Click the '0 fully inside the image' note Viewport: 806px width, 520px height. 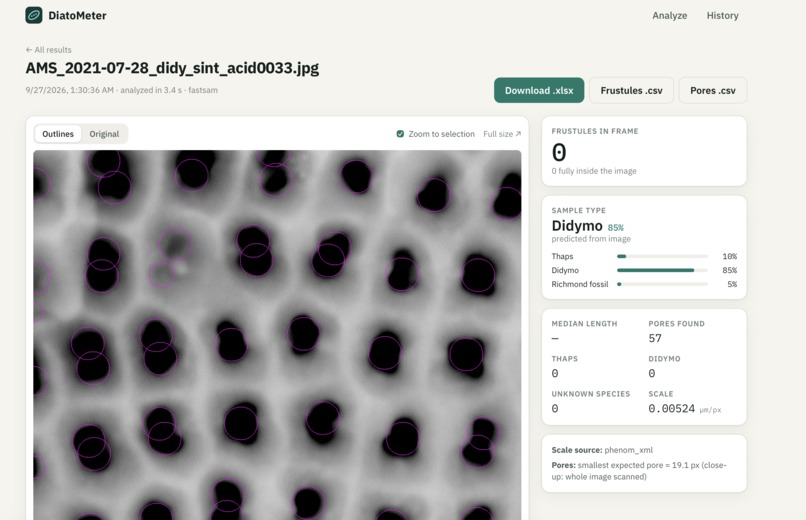coord(594,171)
